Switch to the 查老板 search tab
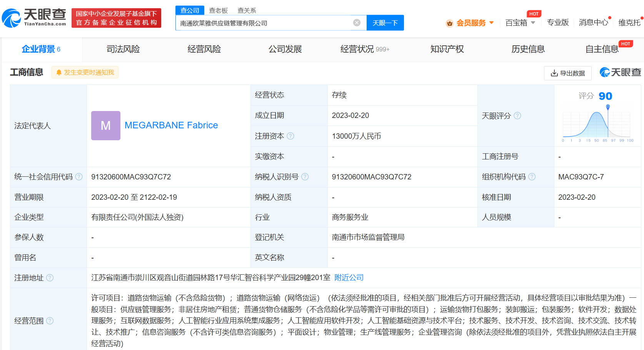This screenshot has height=350, width=644. 218,10
